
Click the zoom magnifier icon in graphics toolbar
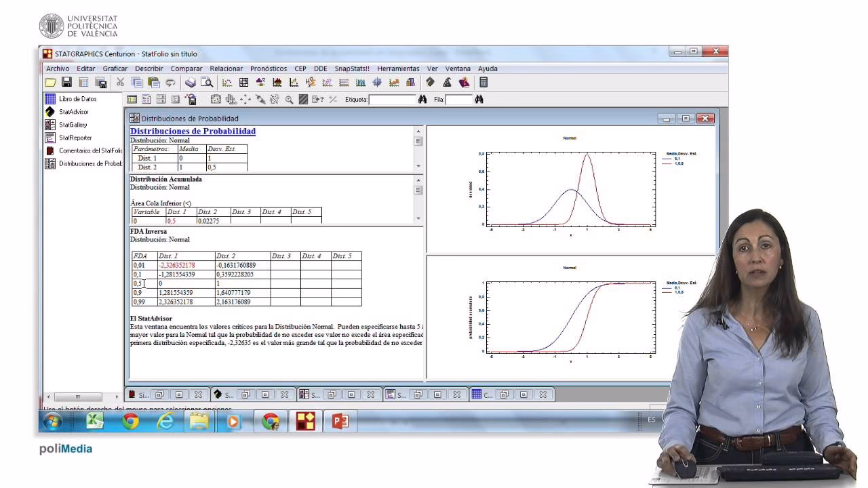coord(289,100)
